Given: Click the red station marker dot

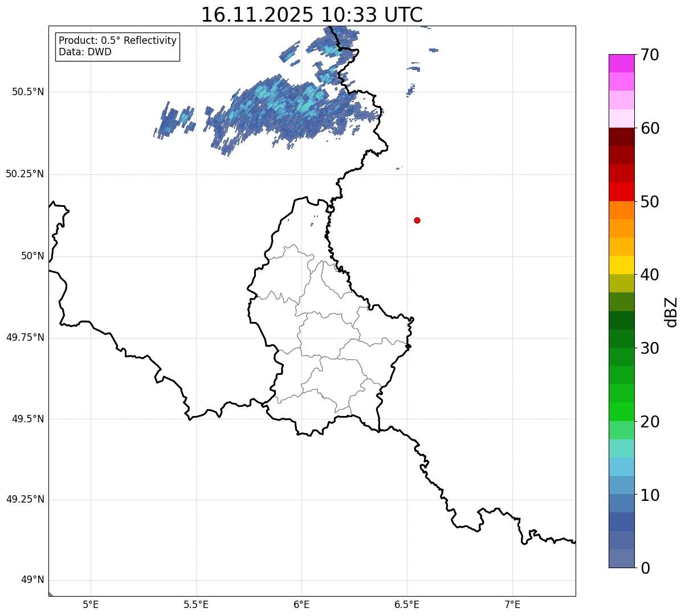Looking at the screenshot, I should point(417,220).
